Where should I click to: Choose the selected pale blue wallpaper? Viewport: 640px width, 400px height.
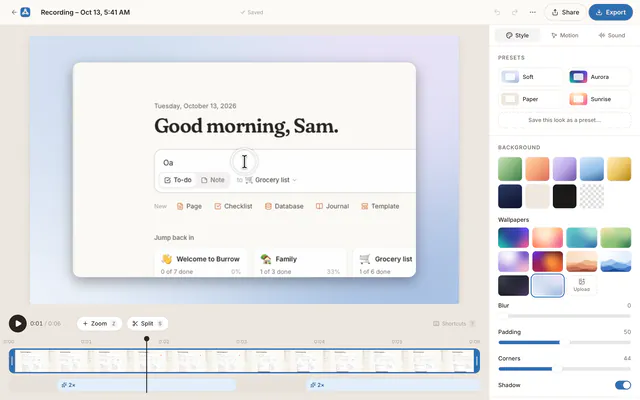pos(547,285)
